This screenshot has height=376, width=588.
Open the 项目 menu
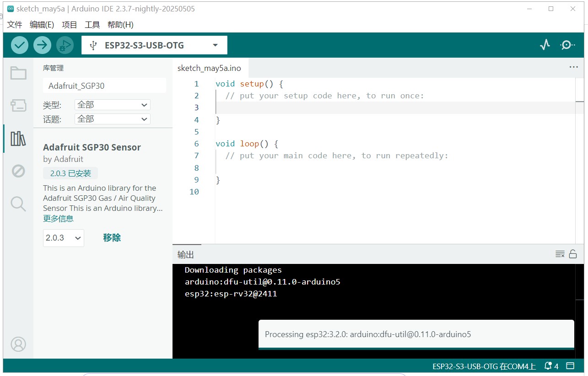[70, 25]
